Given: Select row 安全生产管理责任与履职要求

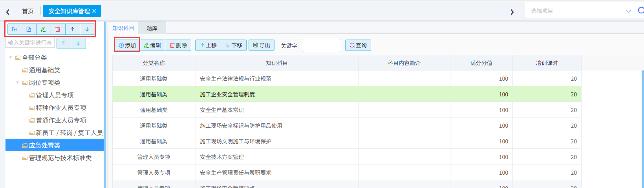Looking at the screenshot, I should click(347, 173).
